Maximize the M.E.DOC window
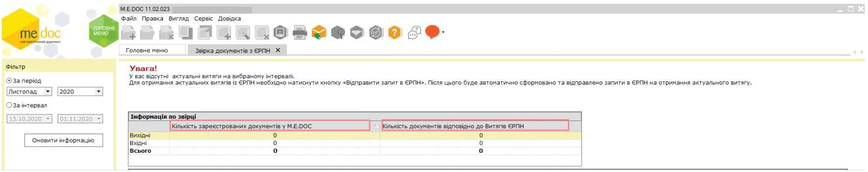The image size is (868, 172). (x=851, y=9)
